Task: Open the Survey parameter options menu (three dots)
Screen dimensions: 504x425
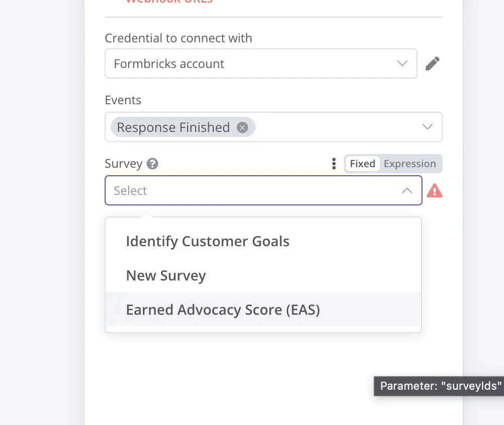Action: coord(333,164)
